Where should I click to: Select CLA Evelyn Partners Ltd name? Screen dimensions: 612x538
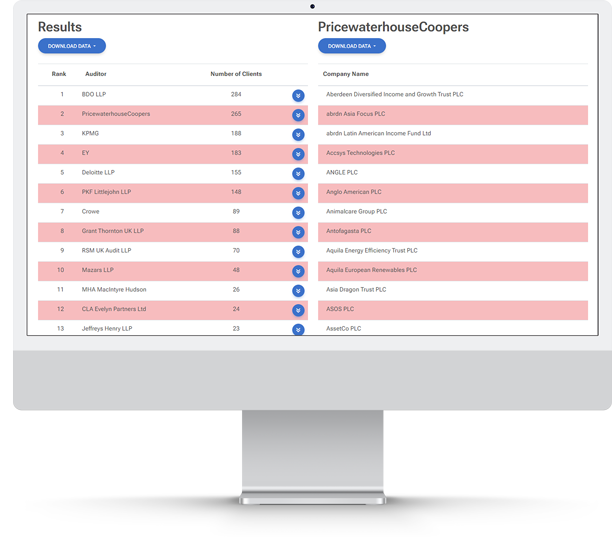(x=114, y=309)
